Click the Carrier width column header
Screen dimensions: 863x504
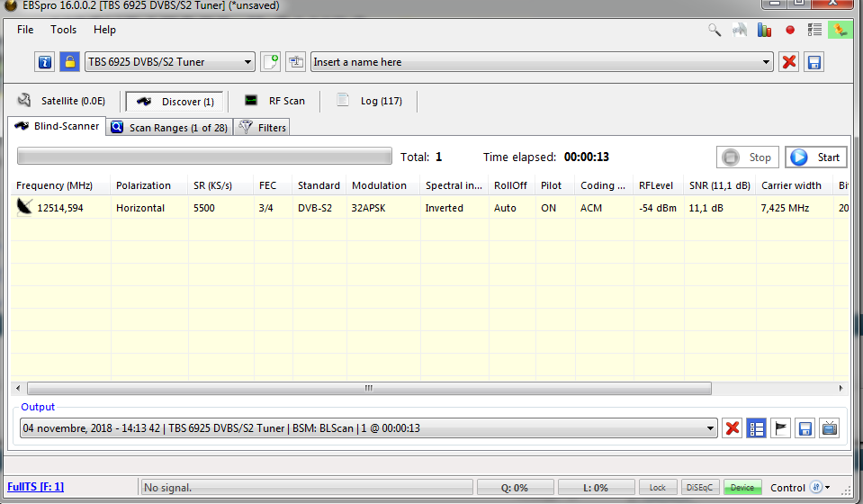[795, 185]
